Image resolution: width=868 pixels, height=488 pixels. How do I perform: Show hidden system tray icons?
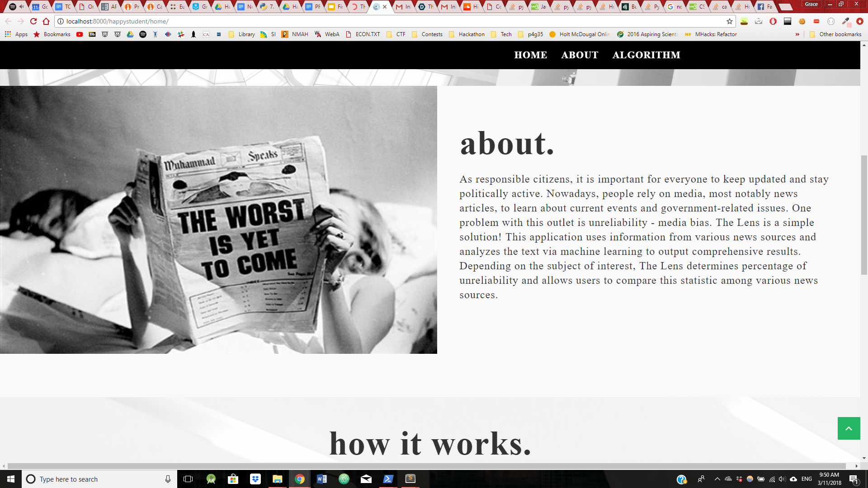pos(717,479)
